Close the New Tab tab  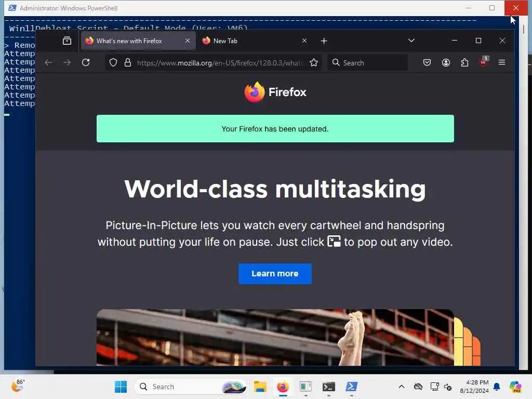(x=304, y=41)
